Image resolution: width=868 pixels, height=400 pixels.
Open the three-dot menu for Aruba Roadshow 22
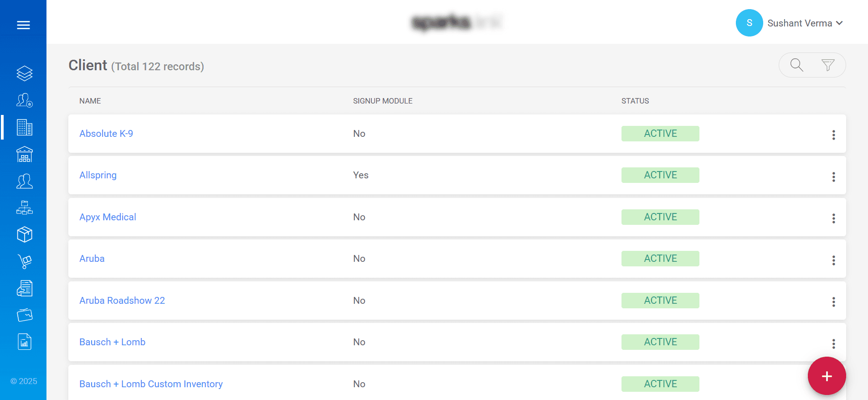834,301
